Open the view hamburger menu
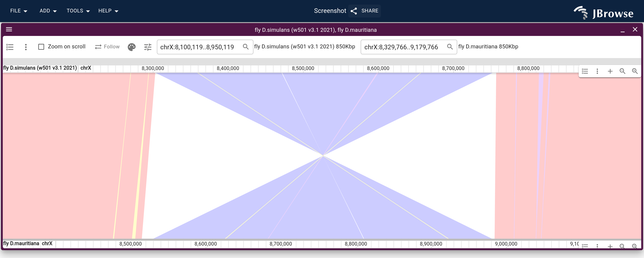The height and width of the screenshot is (258, 644). click(x=9, y=29)
